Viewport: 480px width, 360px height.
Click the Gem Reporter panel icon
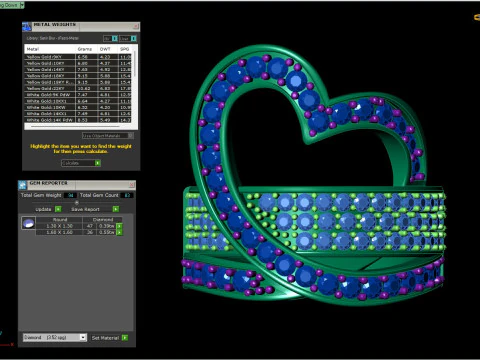pyautogui.click(x=22, y=185)
